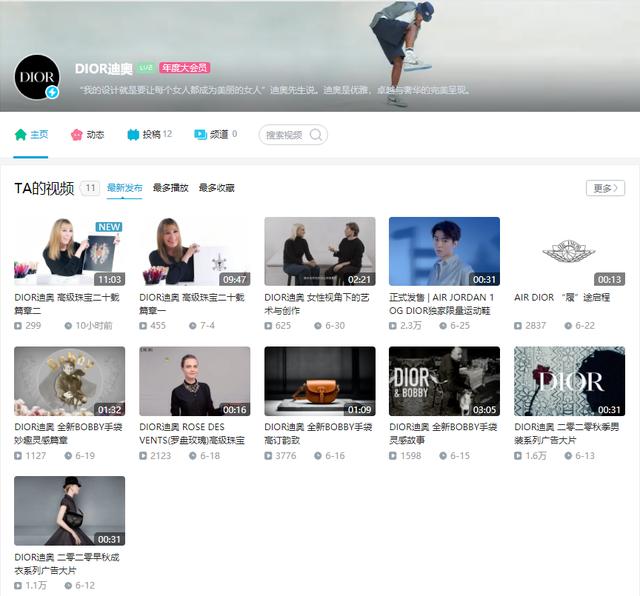Open the AIR DIOR wings logo thumbnail
Viewport: 640px width, 596px height.
tap(569, 251)
